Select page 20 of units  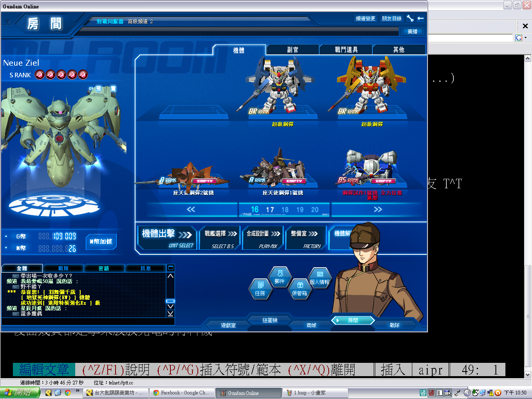[x=315, y=210]
